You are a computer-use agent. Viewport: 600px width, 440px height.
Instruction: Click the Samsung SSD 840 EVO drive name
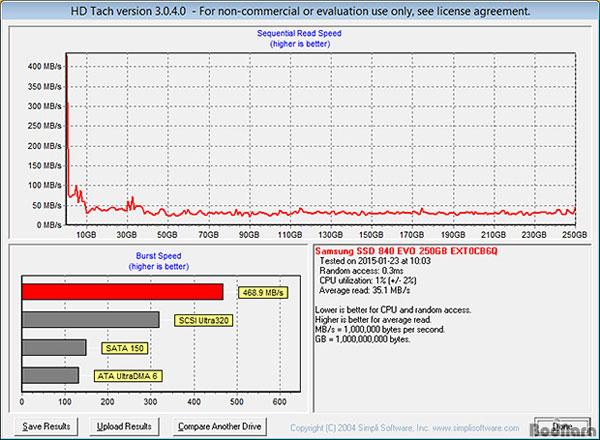coord(406,251)
